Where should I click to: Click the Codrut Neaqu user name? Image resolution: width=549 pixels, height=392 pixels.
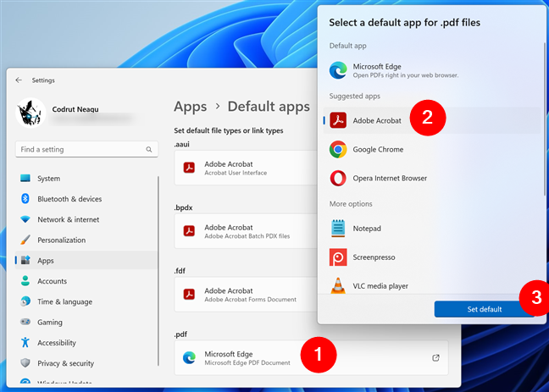(x=75, y=109)
